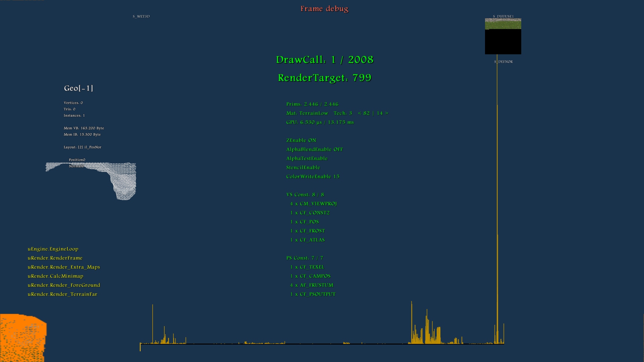
Task: Click the RenderTarget 799 label
Action: (324, 78)
